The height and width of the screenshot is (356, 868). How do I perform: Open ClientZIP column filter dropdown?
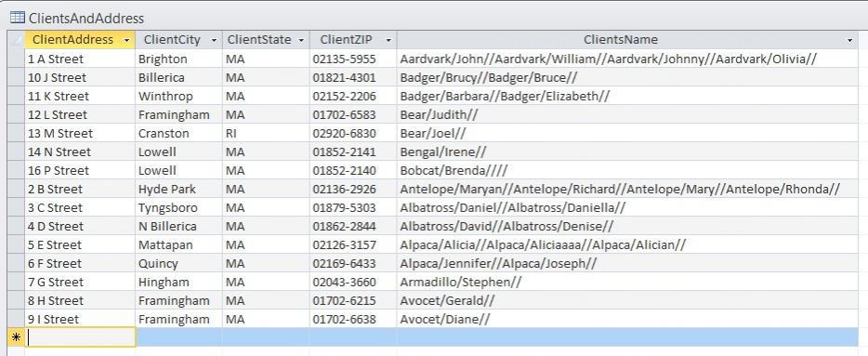coord(388,40)
